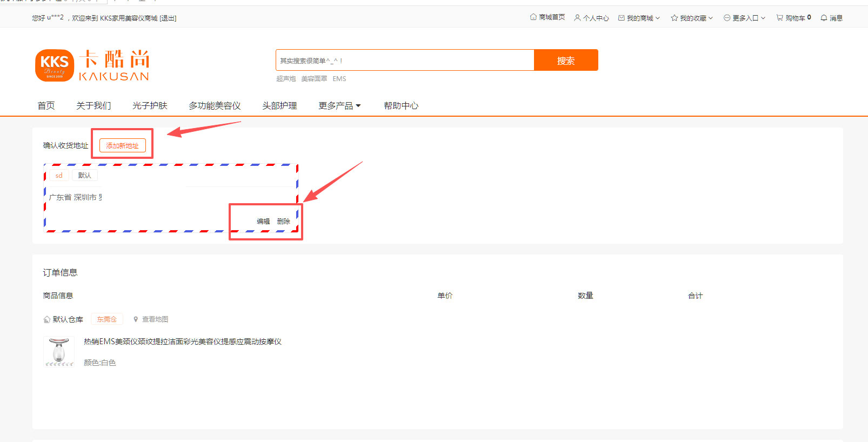Open the shopping cart icon
Screen dimensions: 868x442
coord(779,18)
